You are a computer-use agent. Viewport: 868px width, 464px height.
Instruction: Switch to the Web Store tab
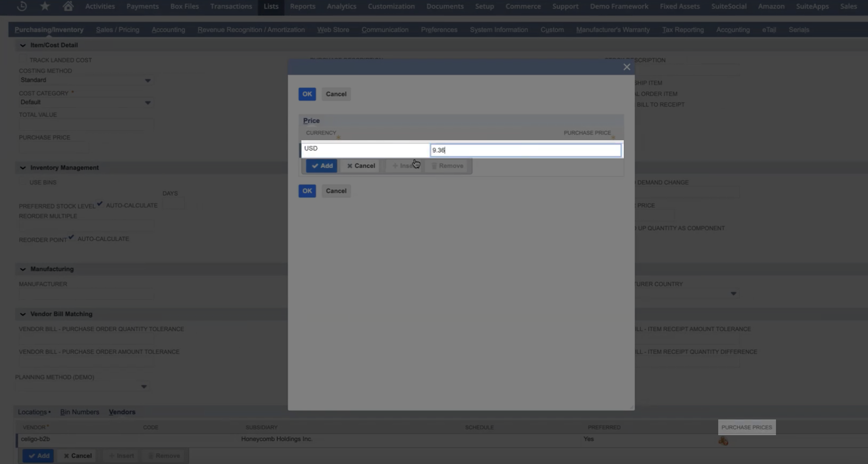point(333,30)
